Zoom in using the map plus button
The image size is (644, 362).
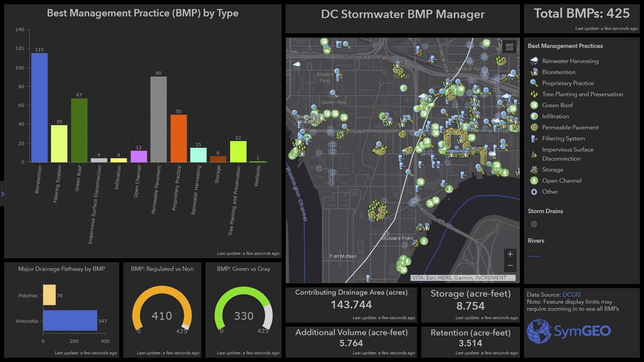510,254
